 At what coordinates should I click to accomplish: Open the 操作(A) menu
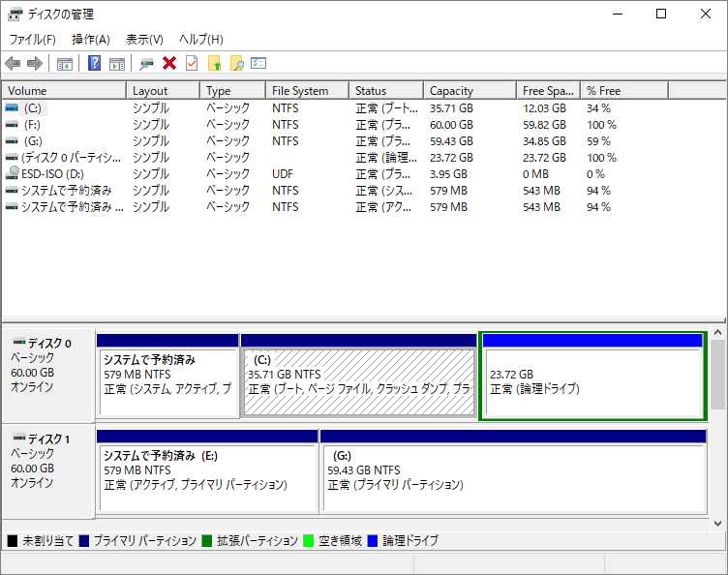91,40
